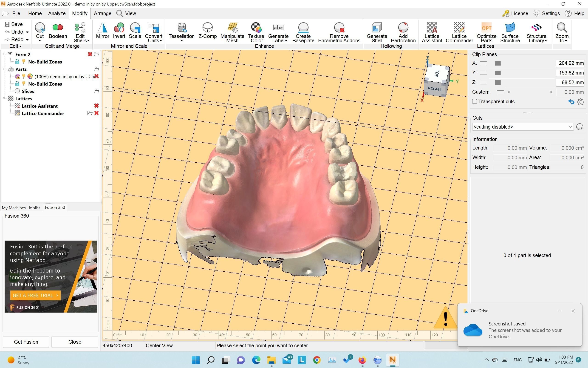
Task: Toggle Custom clip plane checkbox
Action: 500,92
